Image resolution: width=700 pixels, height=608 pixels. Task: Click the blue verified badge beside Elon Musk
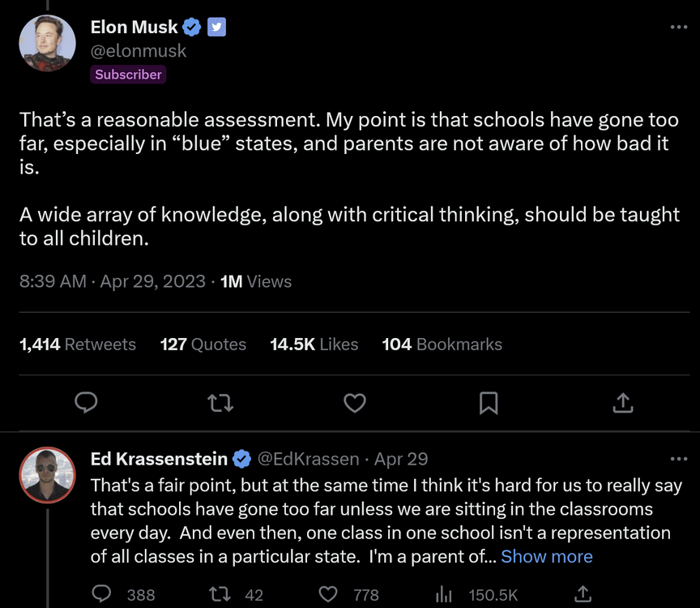[192, 28]
